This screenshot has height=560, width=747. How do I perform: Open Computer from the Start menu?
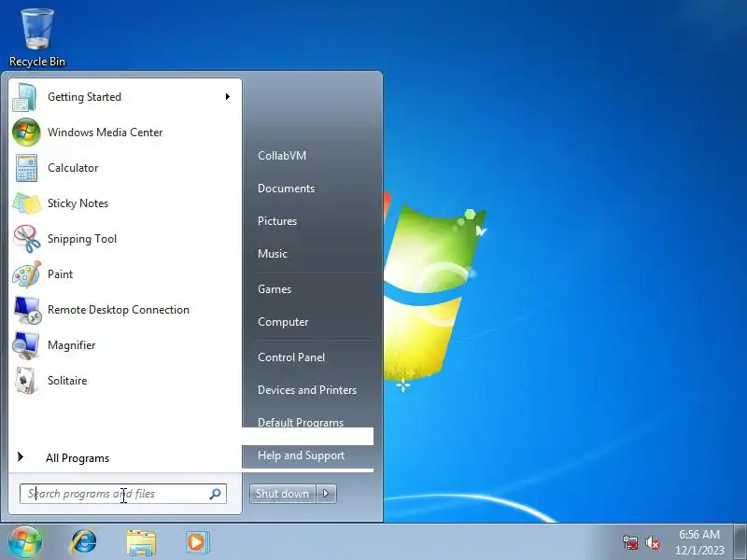(x=283, y=322)
